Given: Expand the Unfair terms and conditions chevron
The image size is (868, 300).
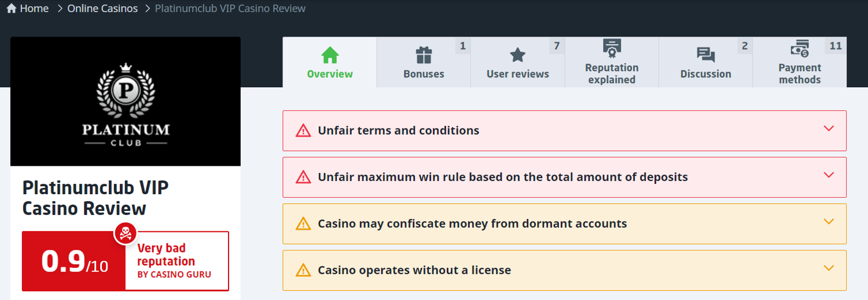Looking at the screenshot, I should 829,129.
